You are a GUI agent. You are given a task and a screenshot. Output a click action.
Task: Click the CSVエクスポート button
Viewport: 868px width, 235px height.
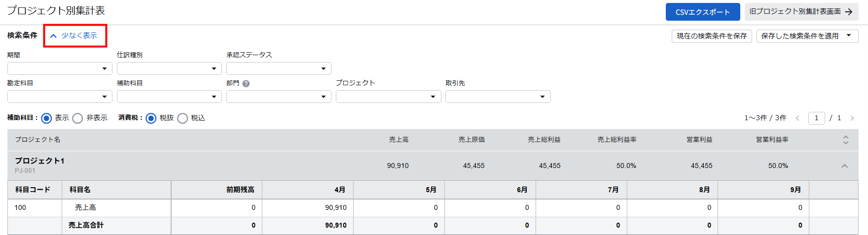[702, 12]
